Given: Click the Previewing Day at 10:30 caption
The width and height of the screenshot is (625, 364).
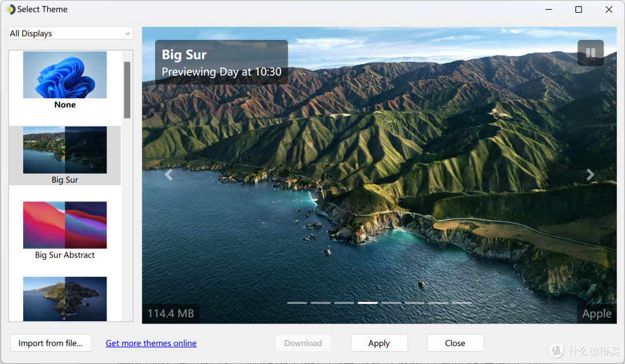Looking at the screenshot, I should [x=222, y=72].
